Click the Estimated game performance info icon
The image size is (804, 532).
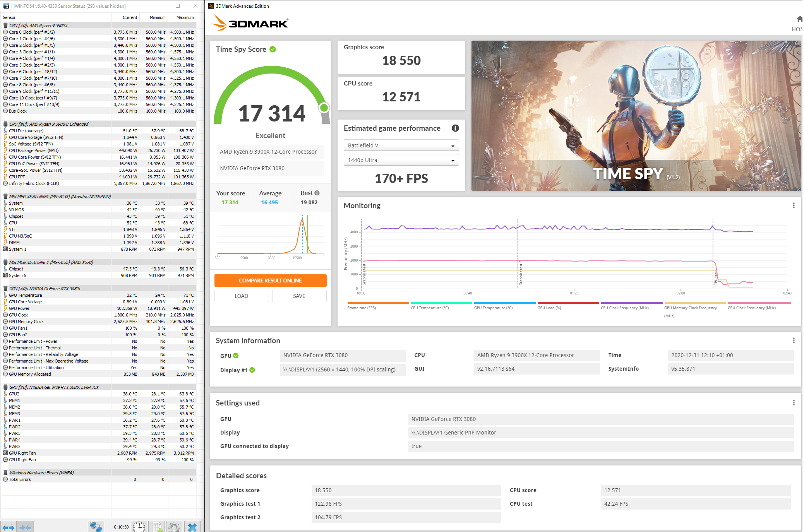click(x=455, y=128)
